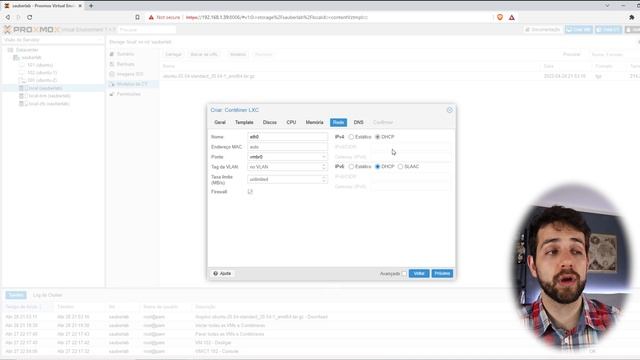Select local-lvm (sauberlab) storage in tree
The image size is (640, 360).
click(49, 96)
